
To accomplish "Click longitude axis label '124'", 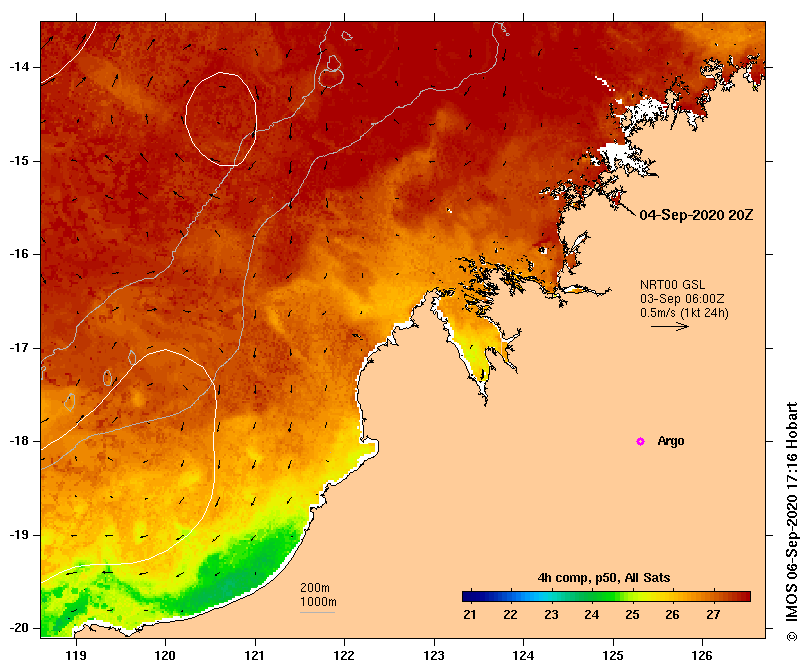I will tap(523, 656).
